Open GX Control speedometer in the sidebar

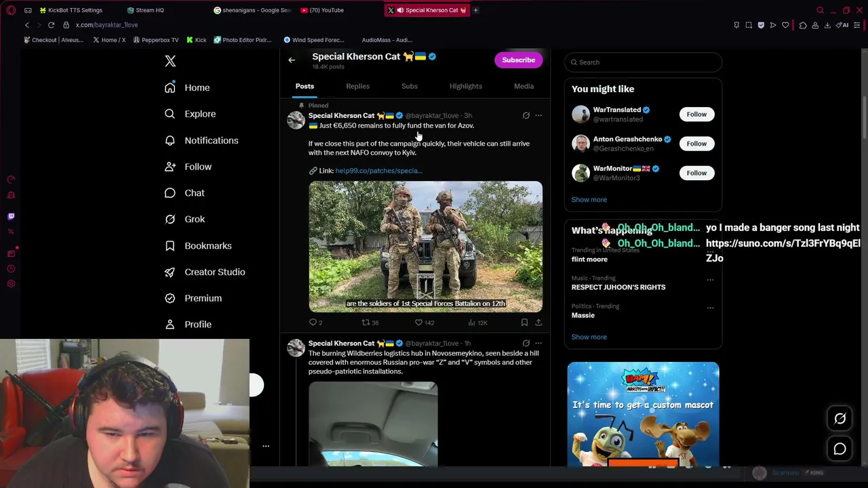coord(11,180)
